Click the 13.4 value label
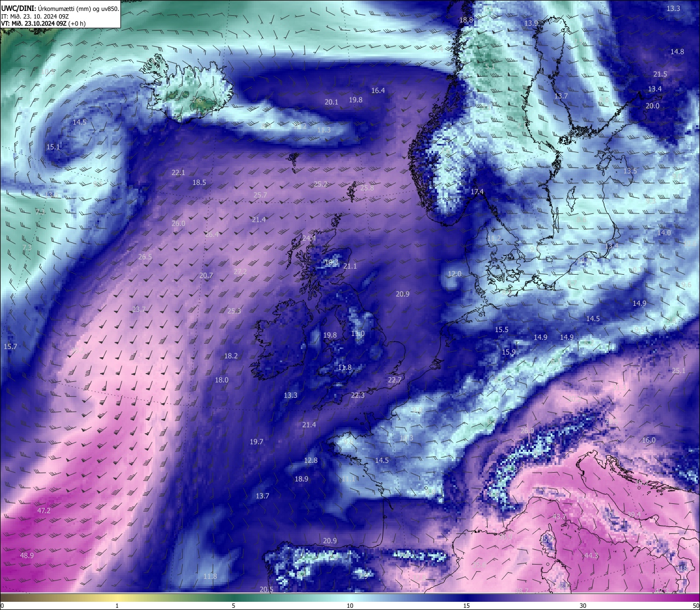Image resolution: width=700 pixels, height=610 pixels. [x=655, y=89]
